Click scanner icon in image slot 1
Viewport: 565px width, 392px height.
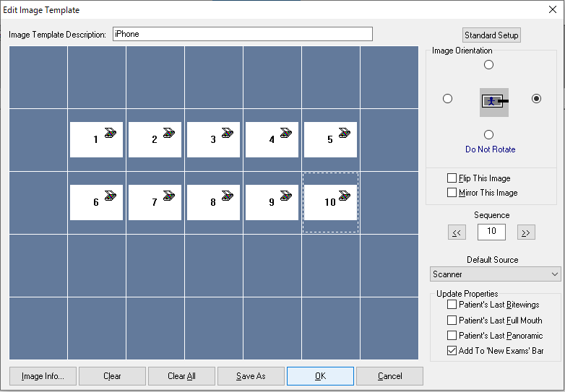(111, 133)
